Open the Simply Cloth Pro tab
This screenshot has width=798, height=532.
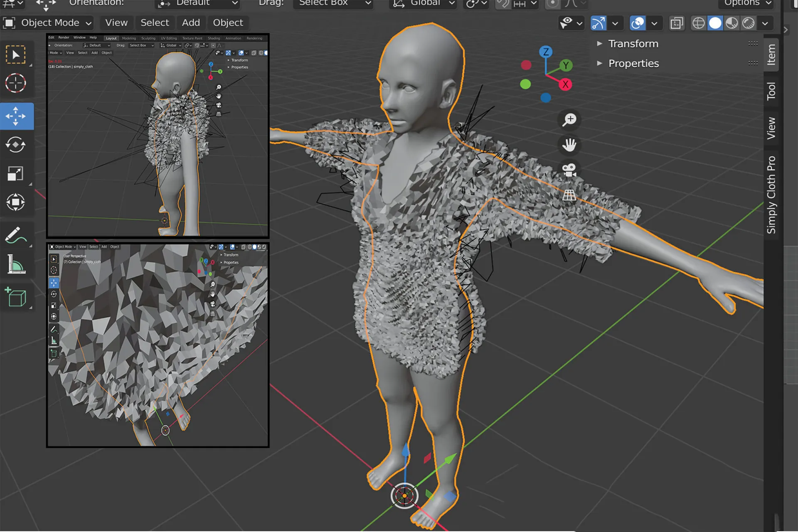[771, 195]
